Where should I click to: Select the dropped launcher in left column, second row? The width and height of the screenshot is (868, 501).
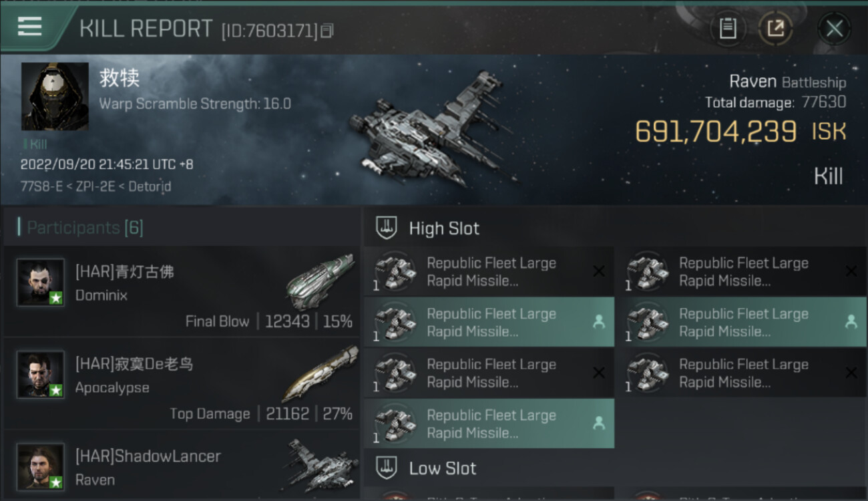(x=489, y=323)
